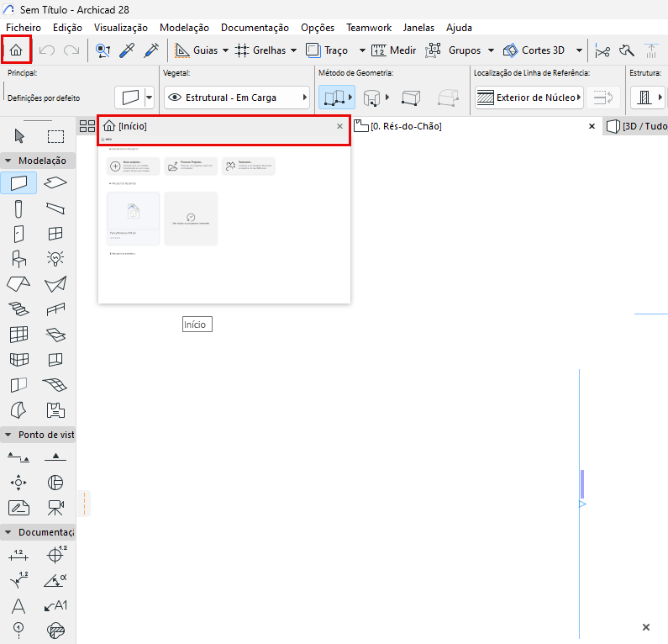Select the Stair tool in toolbox
This screenshot has height=644, width=668.
tap(18, 309)
